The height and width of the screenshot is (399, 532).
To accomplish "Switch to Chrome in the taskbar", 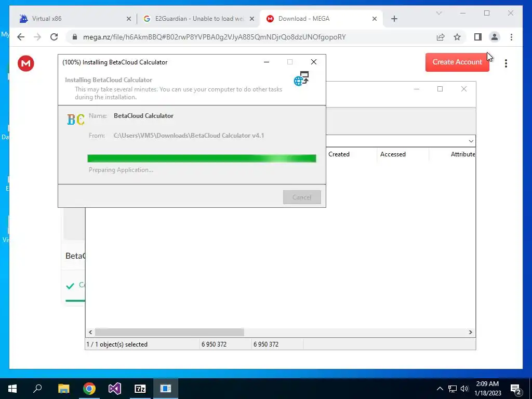I will [x=89, y=389].
